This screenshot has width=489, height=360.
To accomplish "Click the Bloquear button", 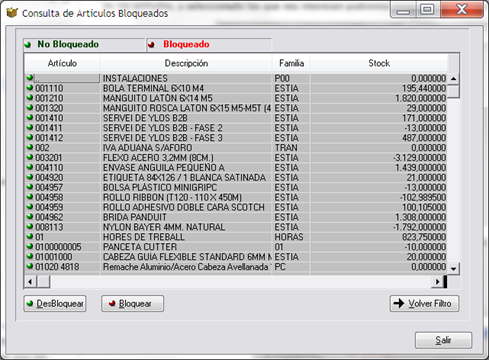I will [133, 303].
